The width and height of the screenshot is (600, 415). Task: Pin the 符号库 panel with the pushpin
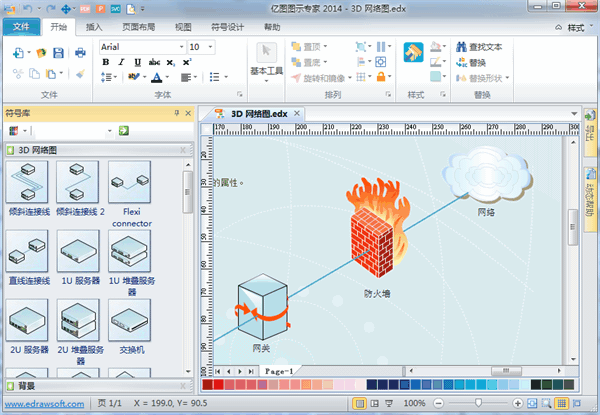(176, 113)
